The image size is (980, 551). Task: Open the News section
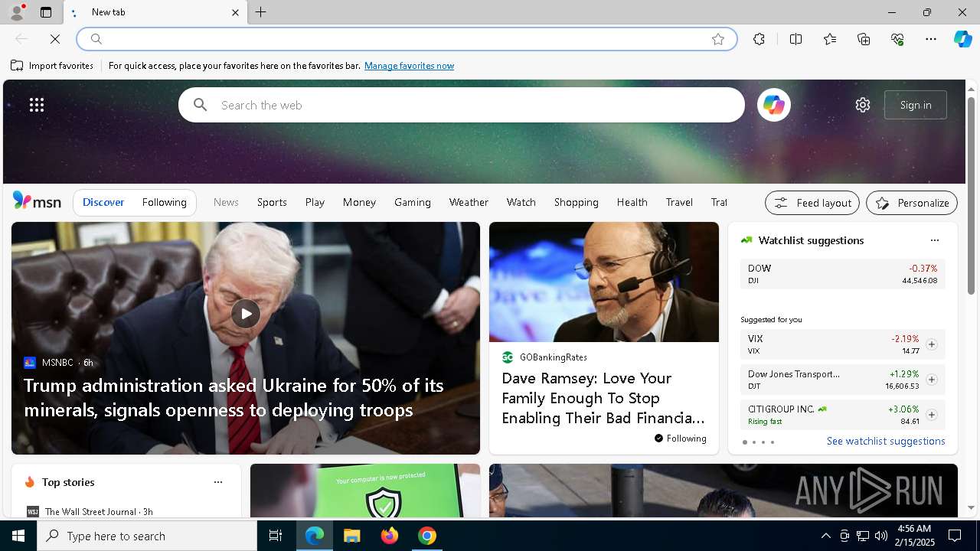point(226,202)
